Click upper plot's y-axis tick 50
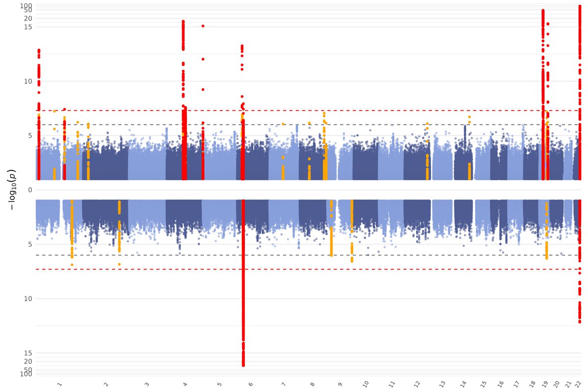The width and height of the screenshot is (588, 392). click(28, 10)
